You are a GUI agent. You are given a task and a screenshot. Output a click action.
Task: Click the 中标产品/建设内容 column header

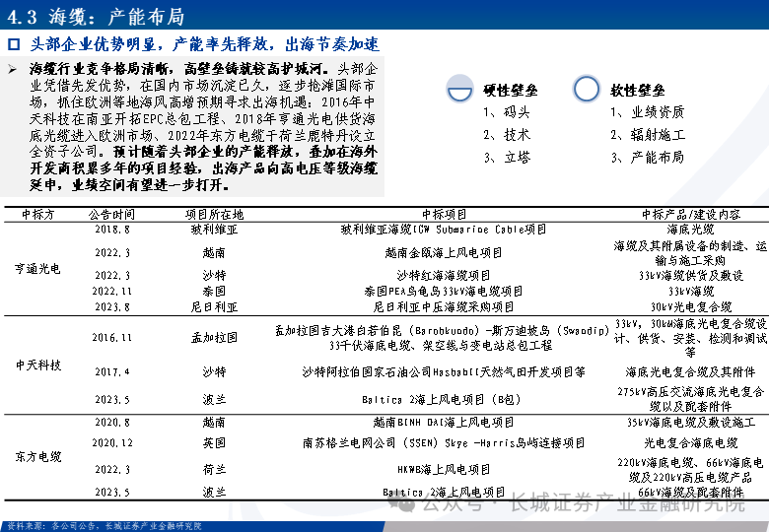coord(691,215)
